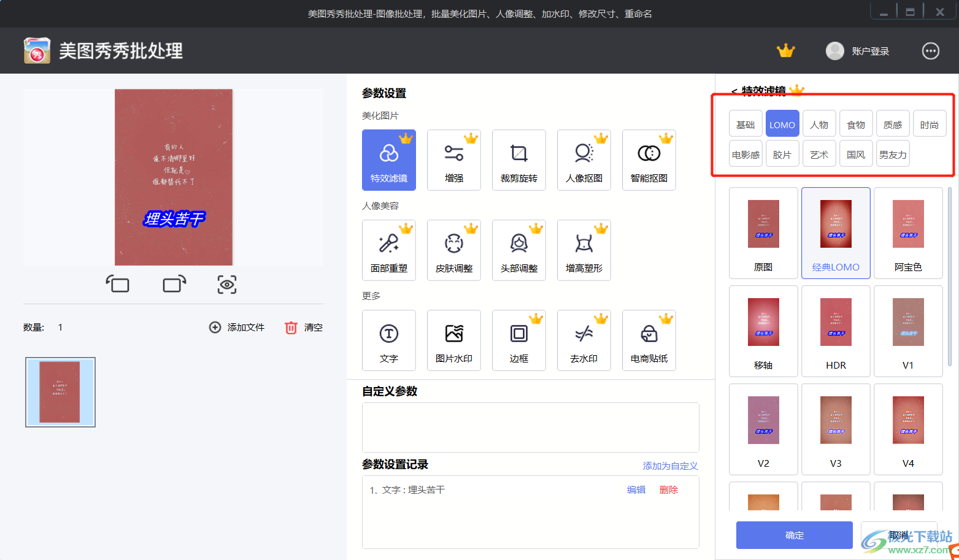Click the 账户登录 account login avatar

pos(835,51)
